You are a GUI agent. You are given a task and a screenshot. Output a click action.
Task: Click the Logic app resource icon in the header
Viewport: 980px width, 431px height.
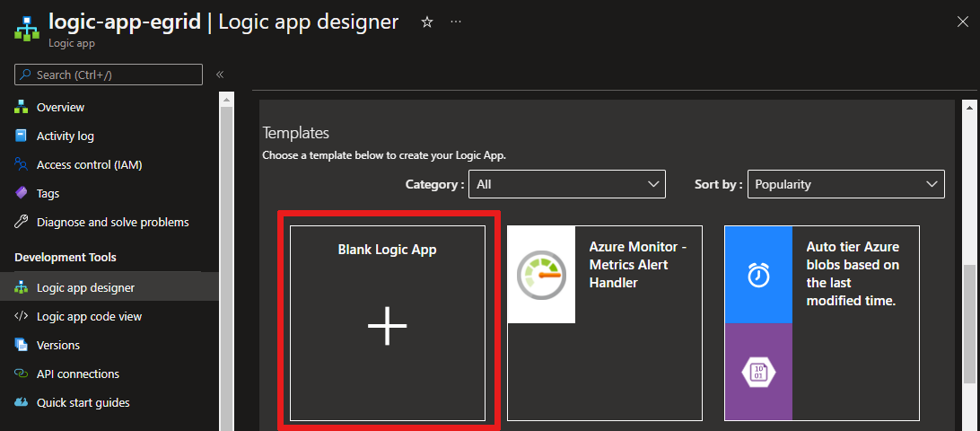coord(28,28)
